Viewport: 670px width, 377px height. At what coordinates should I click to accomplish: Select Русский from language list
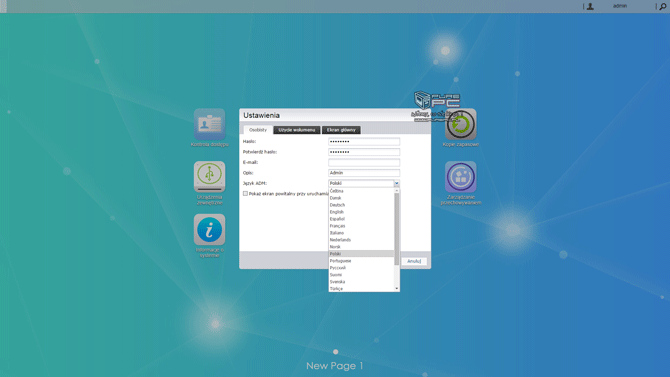(361, 268)
